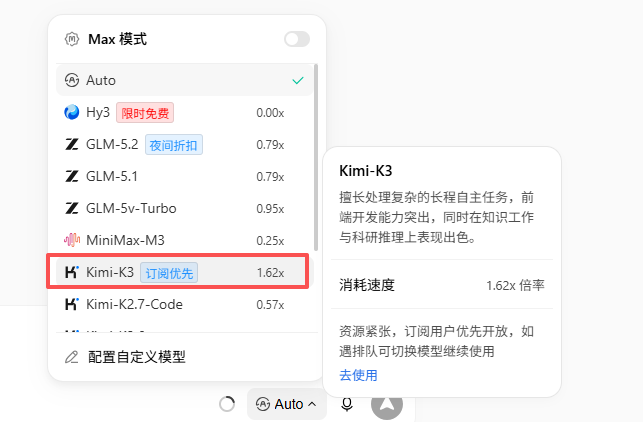Click the 去使用 link
643x422 pixels.
coord(358,375)
